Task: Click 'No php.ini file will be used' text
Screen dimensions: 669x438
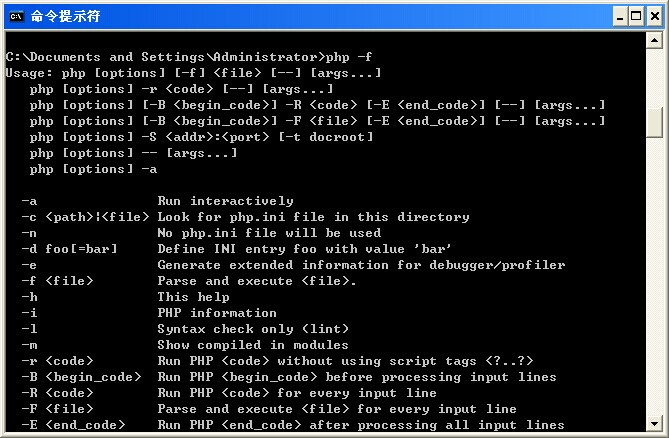Action: pyautogui.click(x=269, y=233)
